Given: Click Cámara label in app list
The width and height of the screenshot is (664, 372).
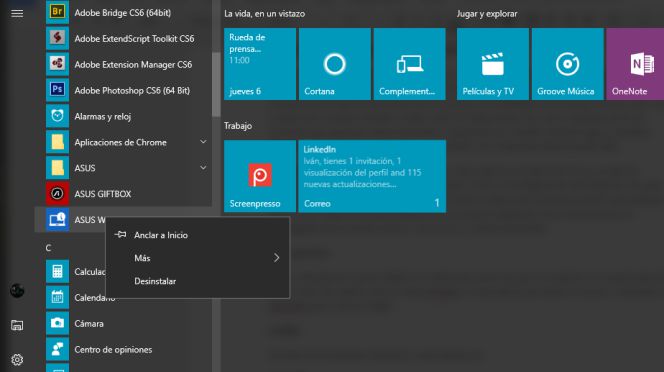Looking at the screenshot, I should pos(89,323).
